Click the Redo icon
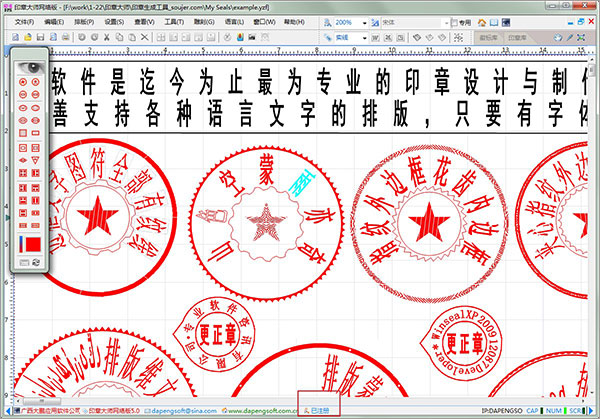The height and width of the screenshot is (419, 600). (x=94, y=37)
